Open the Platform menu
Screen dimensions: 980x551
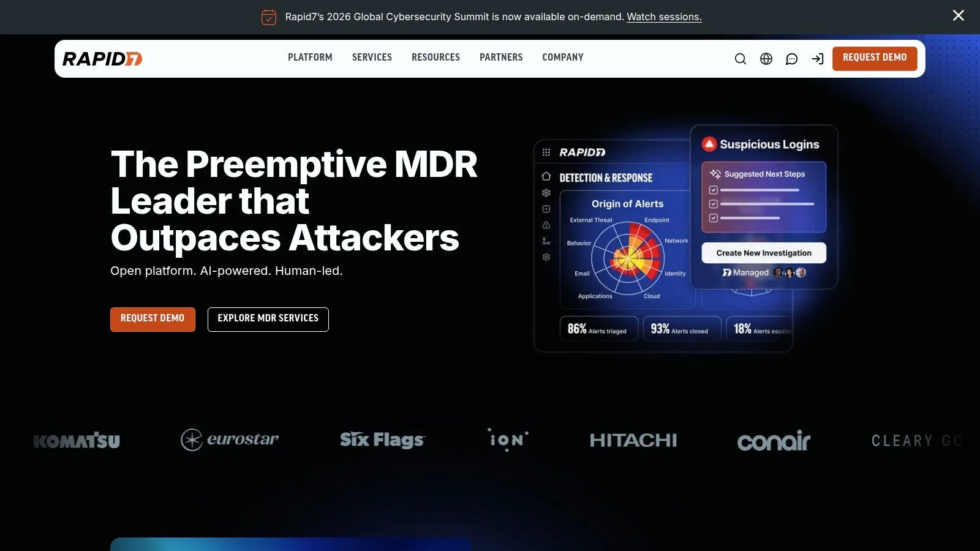pos(310,57)
